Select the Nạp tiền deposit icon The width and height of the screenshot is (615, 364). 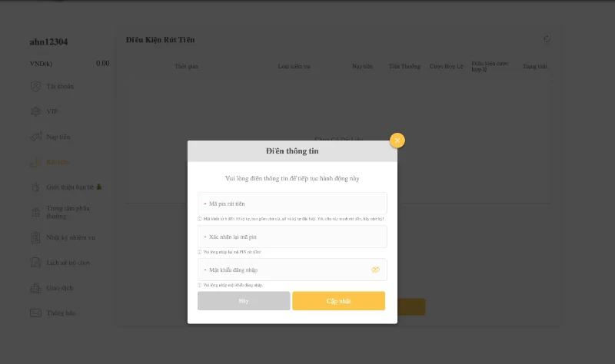tap(35, 137)
